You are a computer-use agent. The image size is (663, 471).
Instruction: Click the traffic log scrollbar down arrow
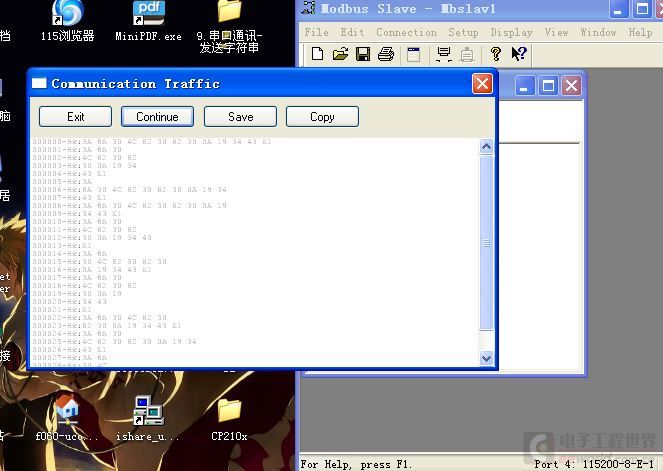(486, 359)
